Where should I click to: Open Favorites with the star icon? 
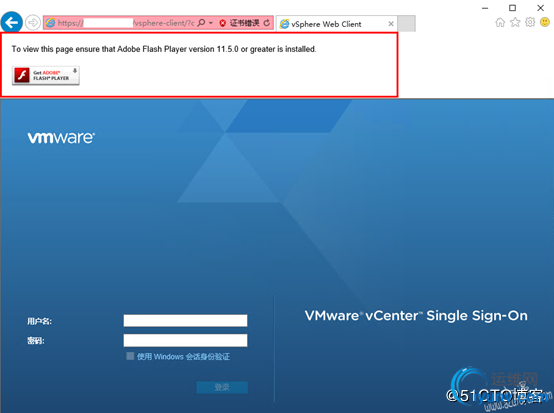515,23
